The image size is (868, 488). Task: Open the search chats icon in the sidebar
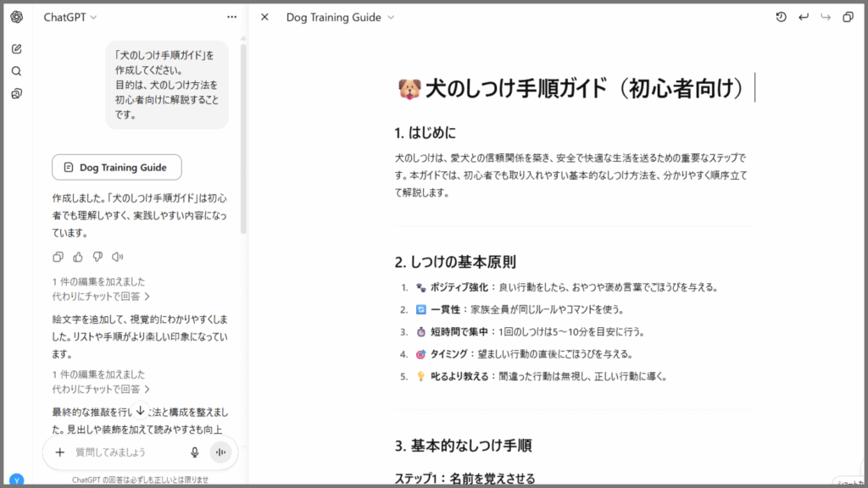[x=17, y=71]
